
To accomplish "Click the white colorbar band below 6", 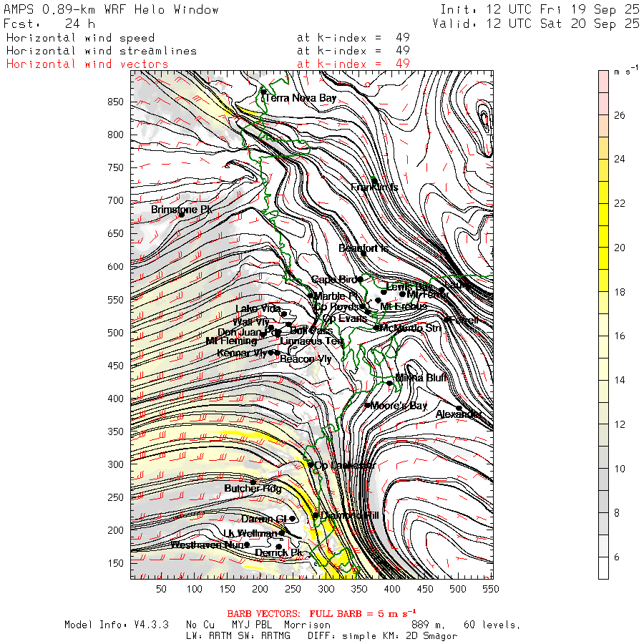I will tap(603, 568).
